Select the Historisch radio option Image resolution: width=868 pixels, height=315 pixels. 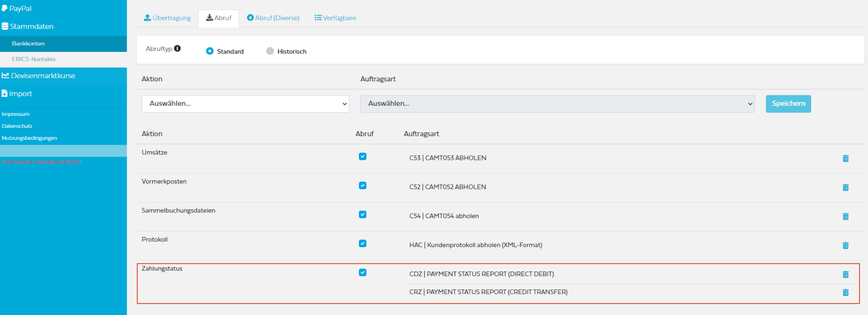click(270, 51)
